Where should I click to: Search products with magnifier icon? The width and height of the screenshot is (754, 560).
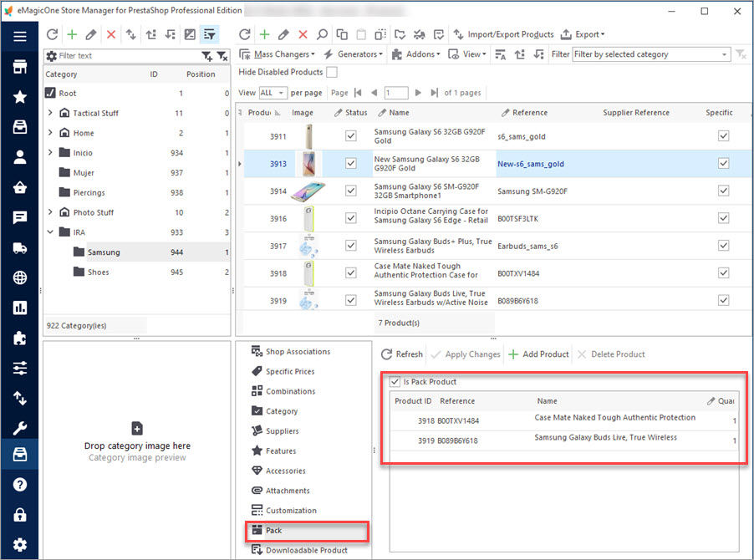[x=322, y=34]
